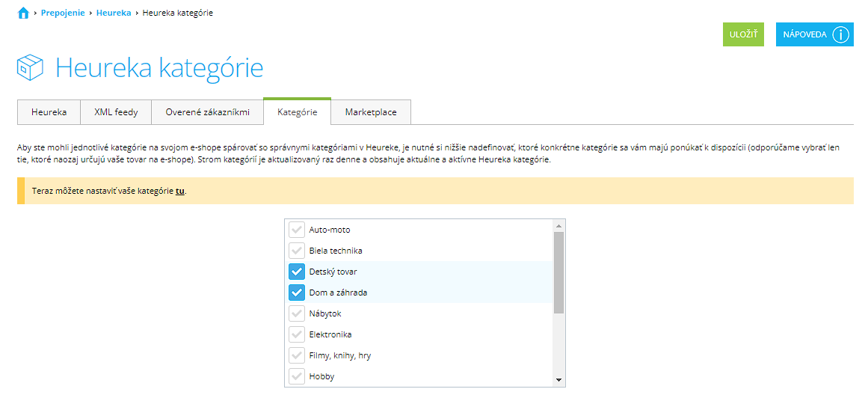Click the category list scrollbar thumb
The image size is (868, 395).
[558, 272]
